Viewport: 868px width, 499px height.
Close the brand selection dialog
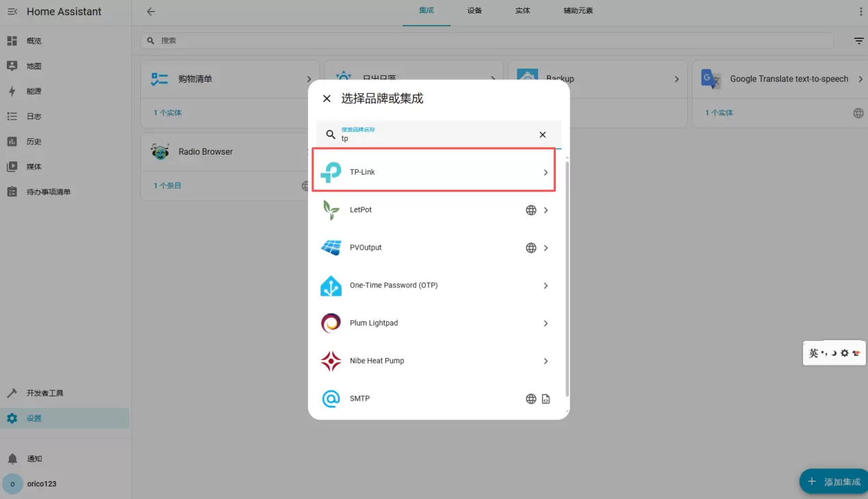[327, 99]
